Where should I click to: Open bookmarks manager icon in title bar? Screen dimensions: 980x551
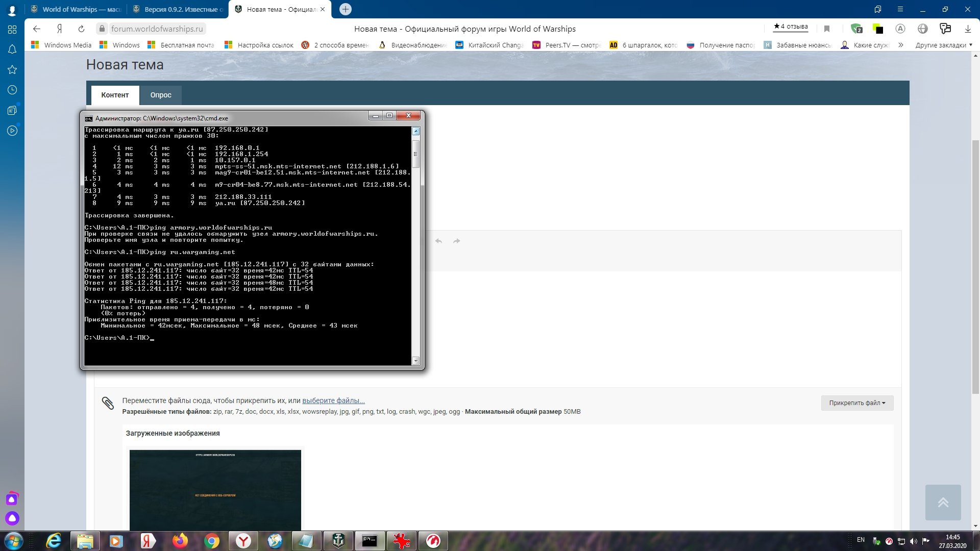click(877, 10)
